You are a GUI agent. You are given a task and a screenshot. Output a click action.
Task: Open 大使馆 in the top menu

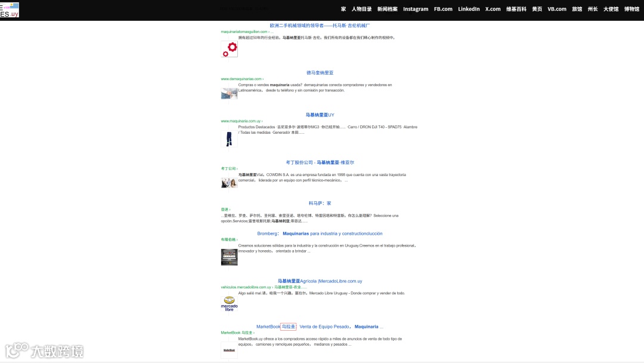click(611, 9)
